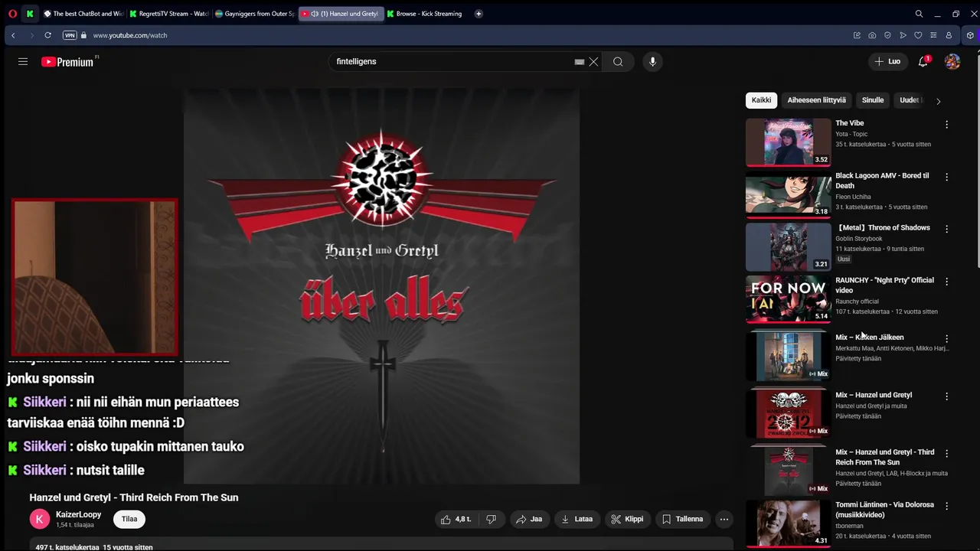Screen dimensions: 980x551
Task: Reload the YouTube page
Action: pos(47,35)
